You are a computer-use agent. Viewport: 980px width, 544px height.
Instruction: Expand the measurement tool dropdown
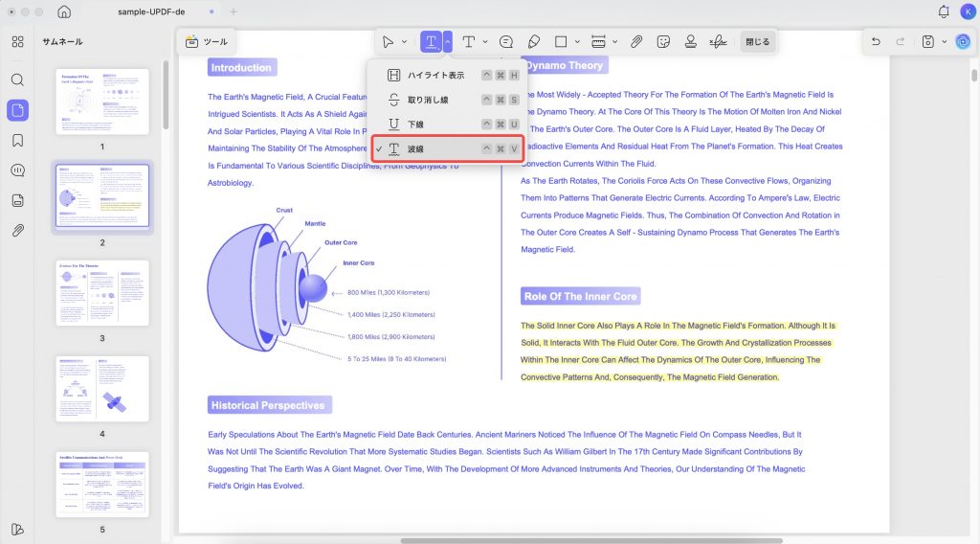pos(615,42)
